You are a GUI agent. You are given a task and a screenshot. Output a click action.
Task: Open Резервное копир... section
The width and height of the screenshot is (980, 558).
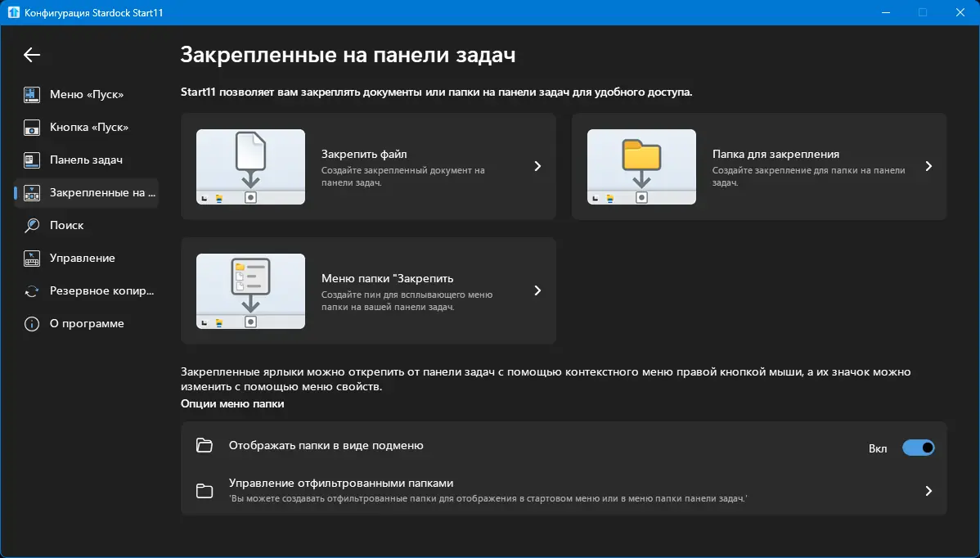click(x=86, y=291)
